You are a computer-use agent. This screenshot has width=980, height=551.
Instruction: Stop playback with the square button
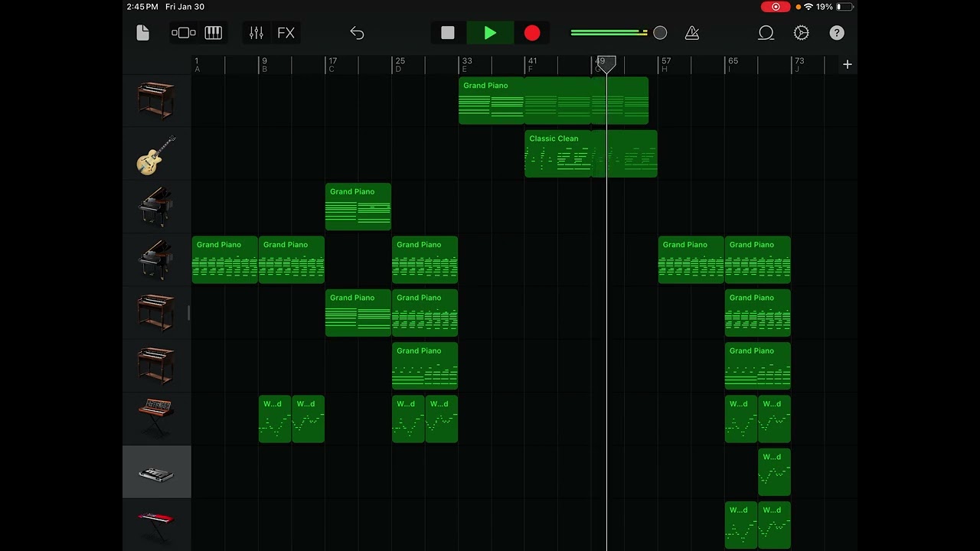448,33
